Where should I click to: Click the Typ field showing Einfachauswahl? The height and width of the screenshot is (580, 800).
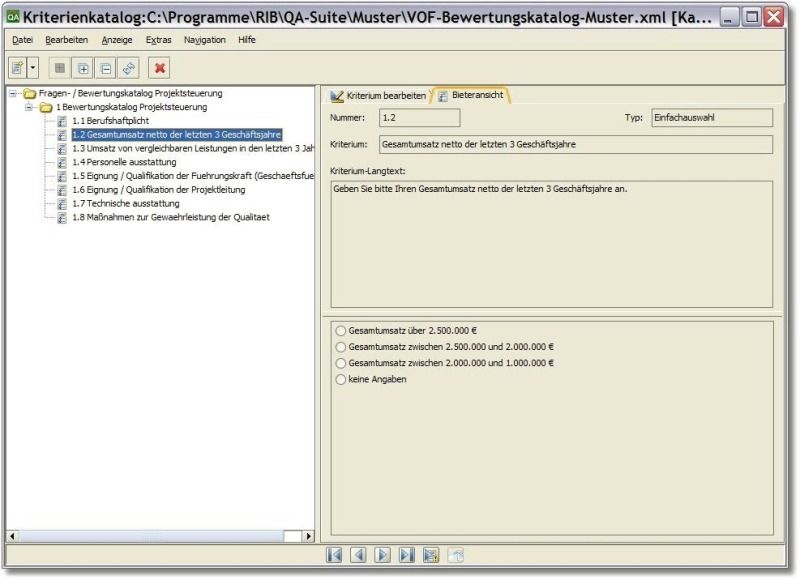point(712,118)
